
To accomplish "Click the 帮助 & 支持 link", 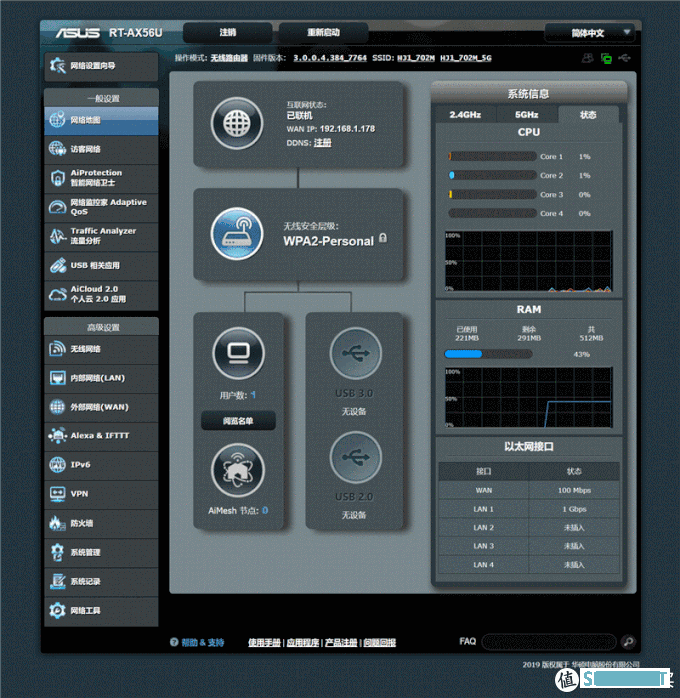I will [202, 642].
